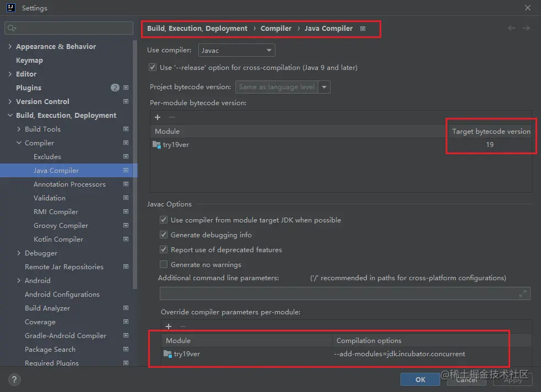
Task: Toggle use compiler from module target JDK
Action: click(x=164, y=220)
